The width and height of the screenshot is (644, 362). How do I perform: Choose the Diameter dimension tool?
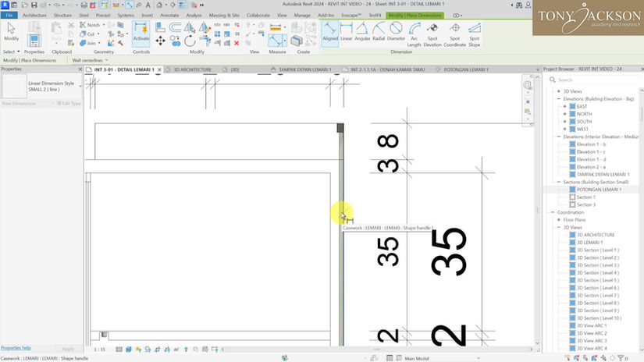[396, 32]
